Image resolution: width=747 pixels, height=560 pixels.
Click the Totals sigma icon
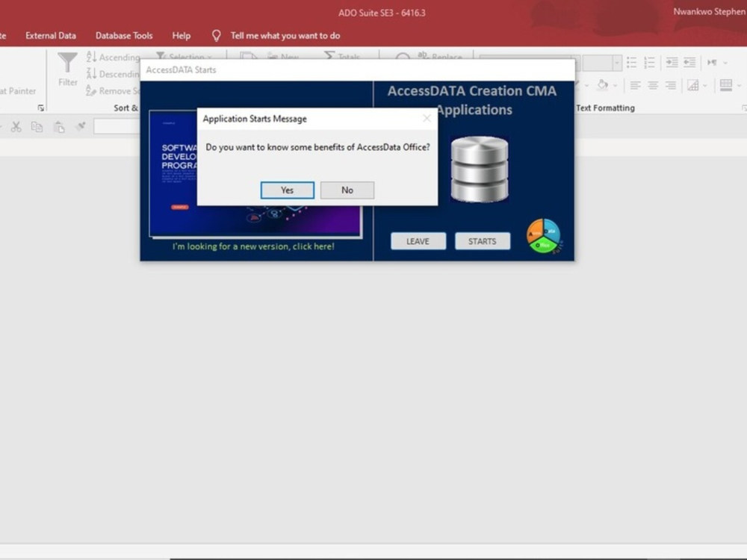click(x=329, y=56)
